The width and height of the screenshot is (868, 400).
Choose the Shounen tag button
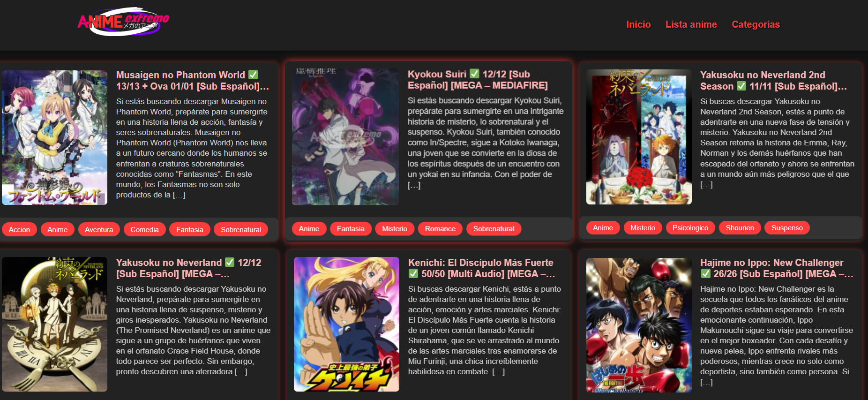[x=740, y=227]
